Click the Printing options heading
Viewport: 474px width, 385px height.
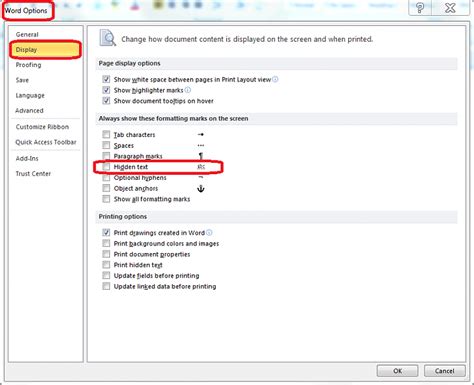pos(123,217)
